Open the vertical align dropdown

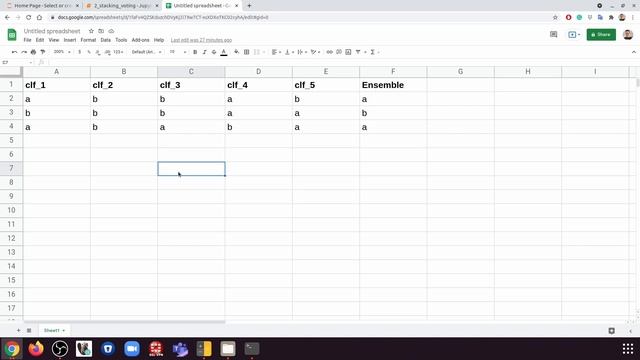[x=289, y=52]
